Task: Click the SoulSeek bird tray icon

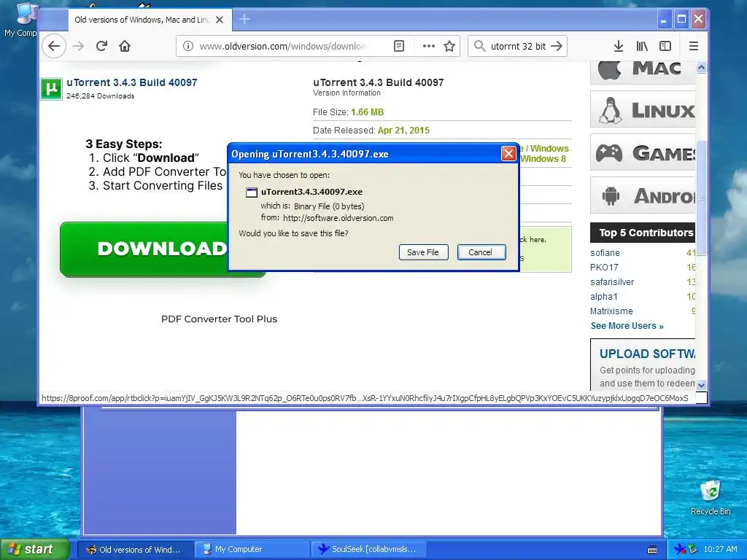Action: (679, 550)
